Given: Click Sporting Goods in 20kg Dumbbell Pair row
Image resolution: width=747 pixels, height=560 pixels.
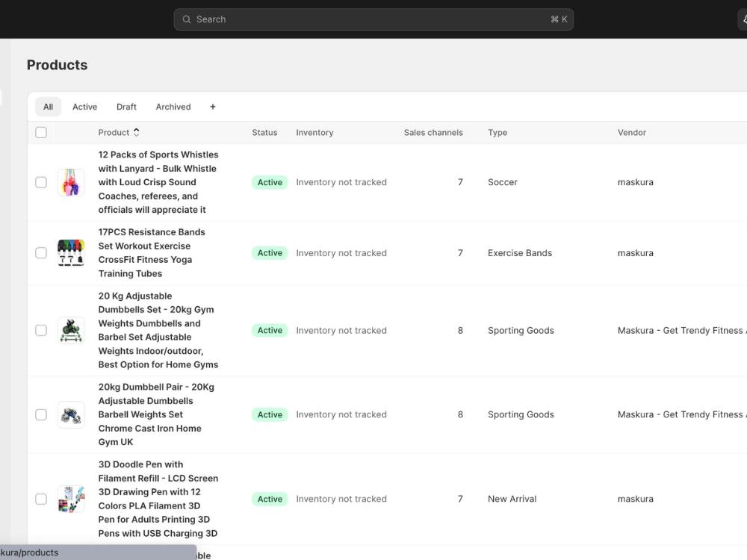Looking at the screenshot, I should point(521,414).
